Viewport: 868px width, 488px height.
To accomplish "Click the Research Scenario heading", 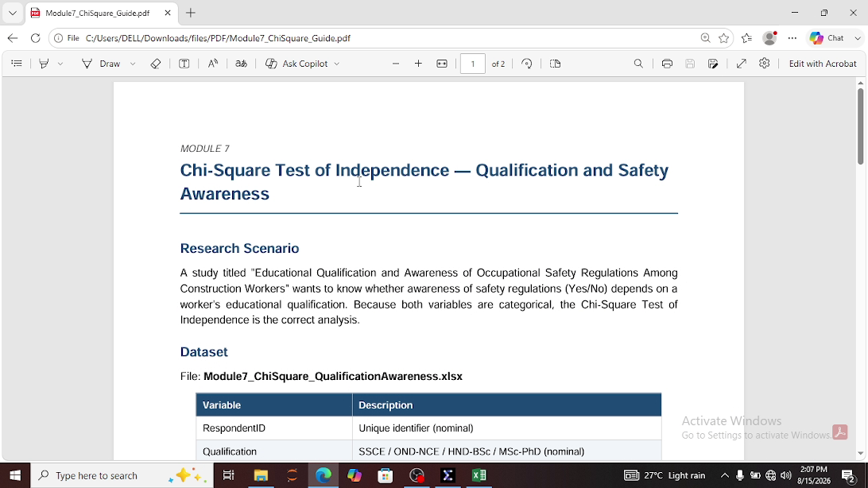I will click(240, 249).
